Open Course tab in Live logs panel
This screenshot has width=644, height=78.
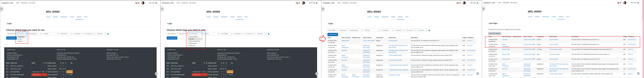coord(530,17)
